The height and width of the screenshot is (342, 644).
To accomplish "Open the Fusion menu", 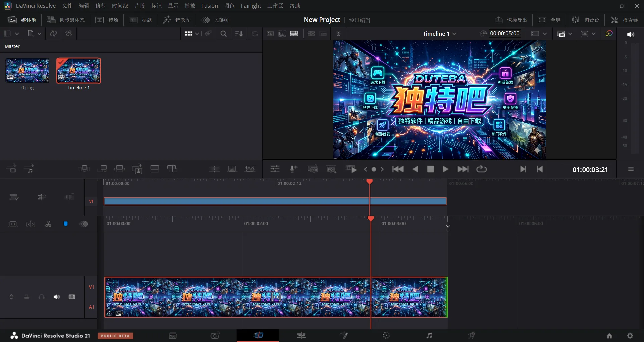I will click(x=209, y=6).
